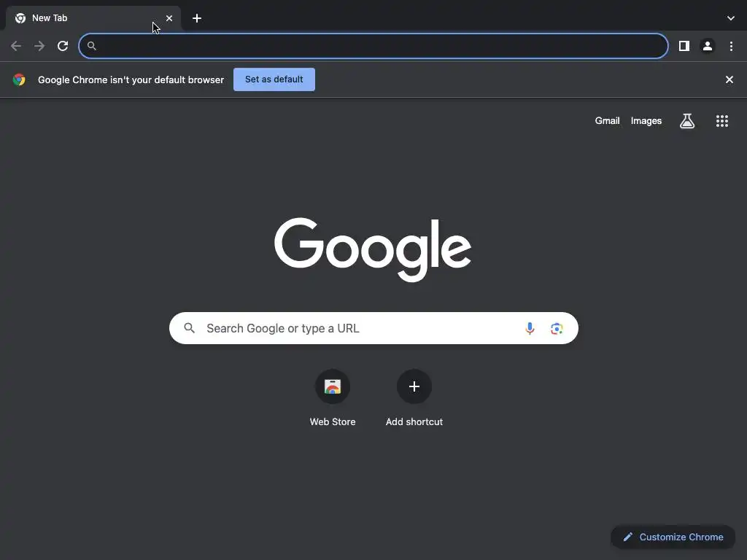The image size is (747, 560).
Task: Focus the address bar
Action: point(373,46)
